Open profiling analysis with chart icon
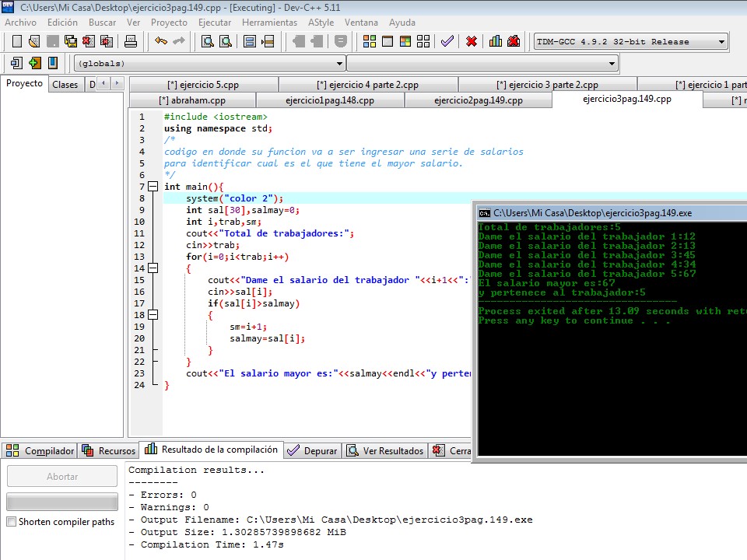Screen dimensions: 747x560 click(x=496, y=41)
